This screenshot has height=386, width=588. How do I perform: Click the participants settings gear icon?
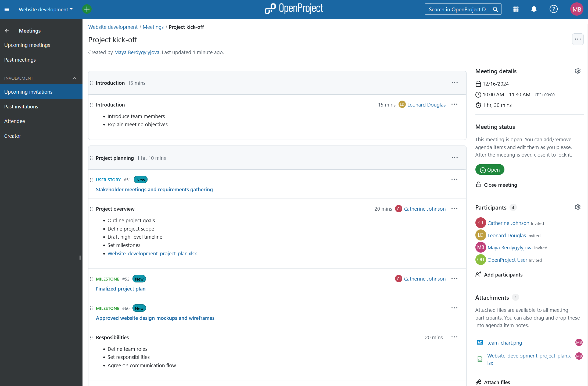pos(578,207)
